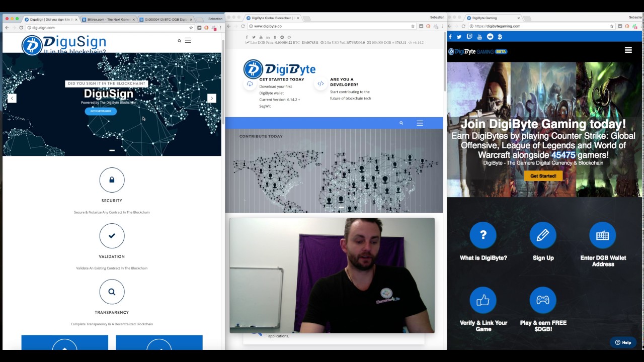Click the digibytegaming.com address bar
The image size is (644, 362).
542,26
